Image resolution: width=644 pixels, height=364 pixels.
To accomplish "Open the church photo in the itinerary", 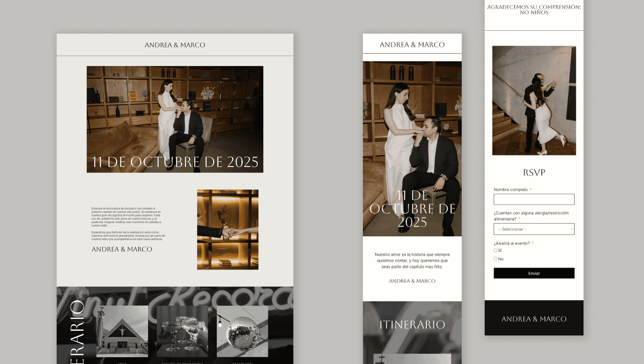I will (122, 331).
